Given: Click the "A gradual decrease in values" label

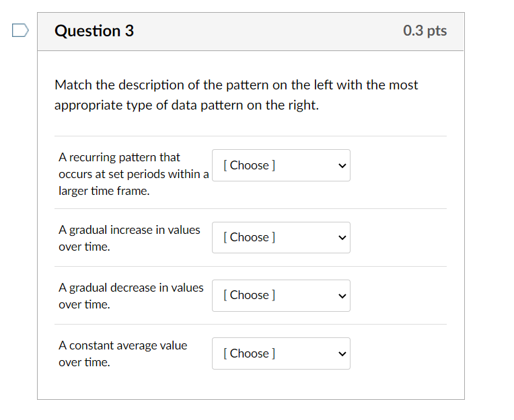Looking at the screenshot, I should pos(131,296).
